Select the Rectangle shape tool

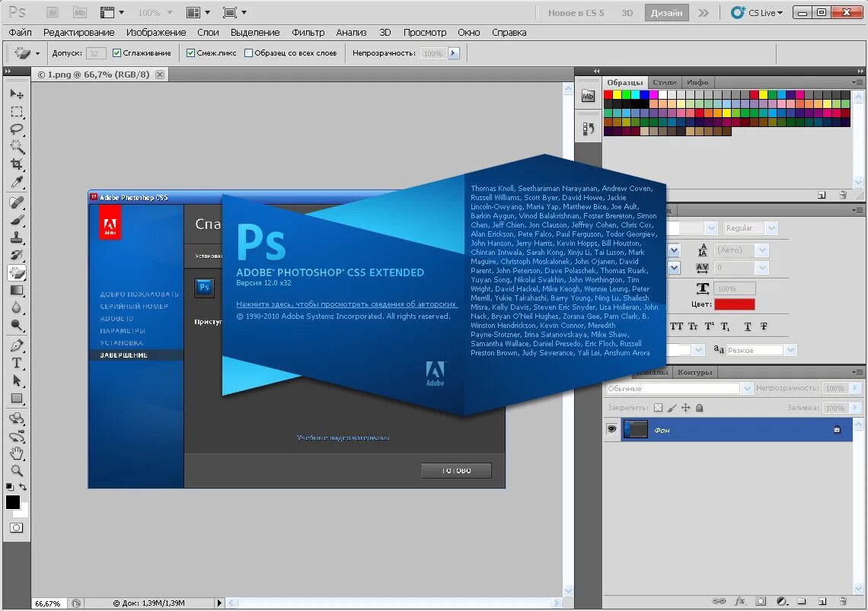(x=17, y=399)
